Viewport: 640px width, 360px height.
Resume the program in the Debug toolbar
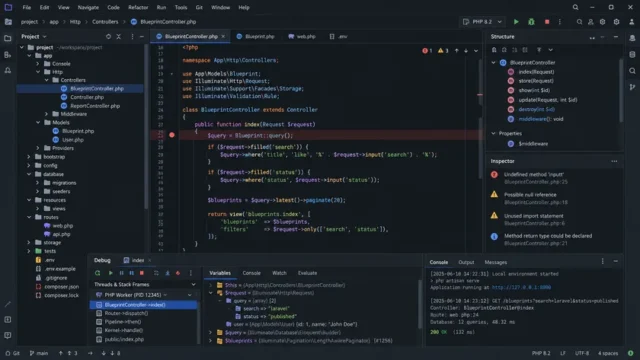[110, 273]
